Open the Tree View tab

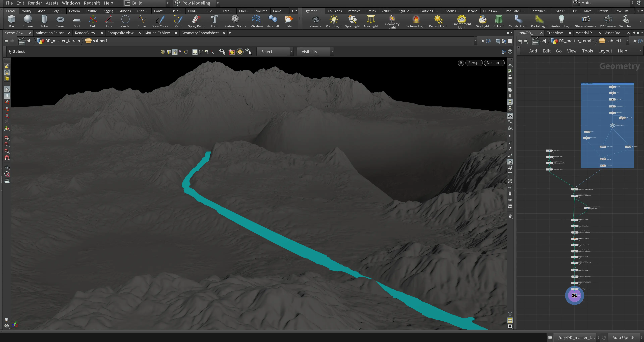click(555, 33)
